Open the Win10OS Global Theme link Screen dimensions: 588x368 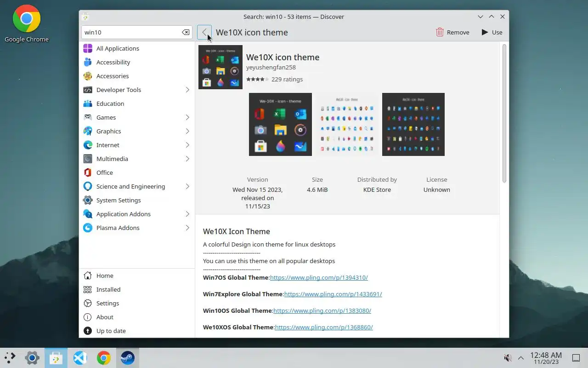(322, 310)
